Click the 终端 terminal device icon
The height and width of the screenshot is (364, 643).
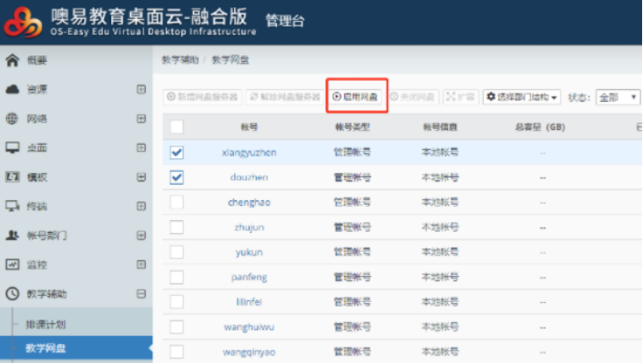click(13, 206)
